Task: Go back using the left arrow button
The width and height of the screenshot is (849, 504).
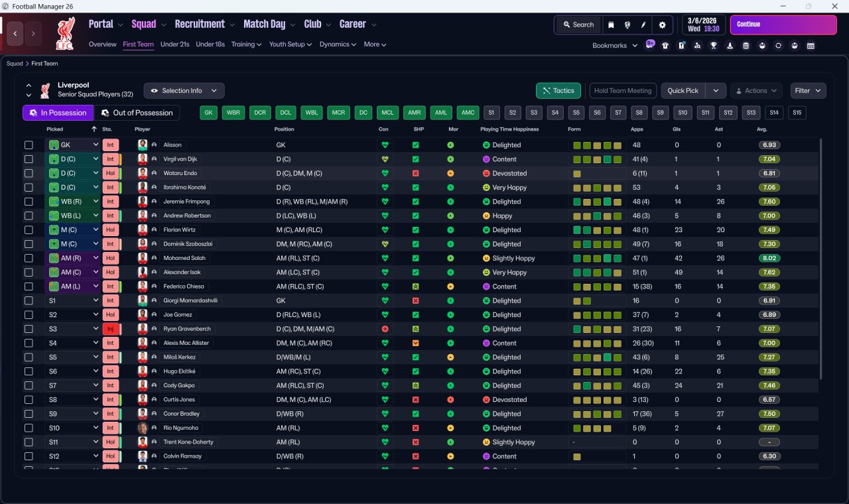Action: point(16,32)
